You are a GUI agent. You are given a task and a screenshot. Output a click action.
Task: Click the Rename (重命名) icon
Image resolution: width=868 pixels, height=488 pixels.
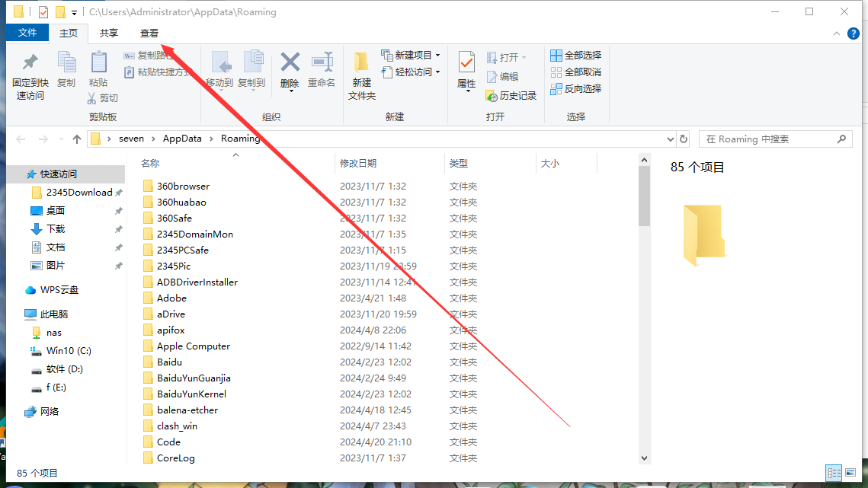pos(322,62)
